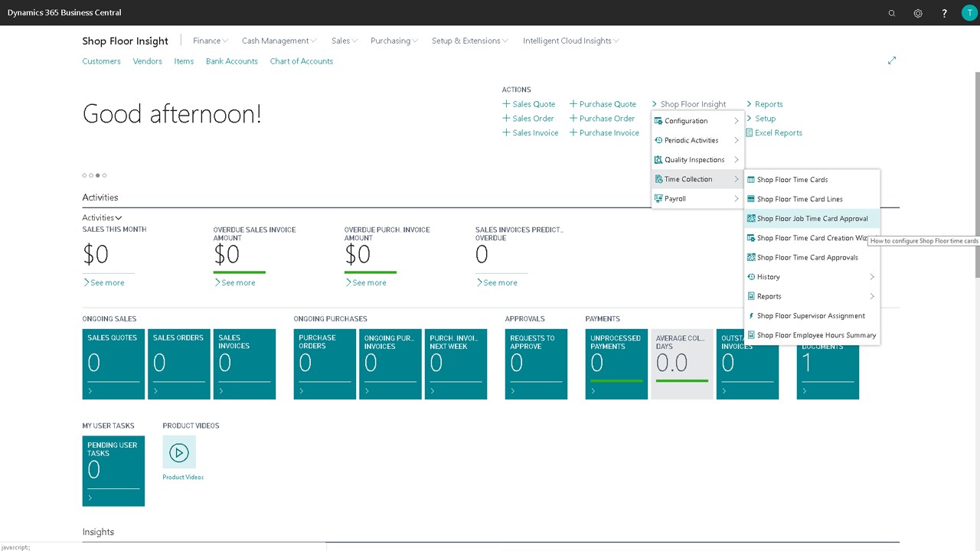Open the Unprocessed Payments tile

616,364
